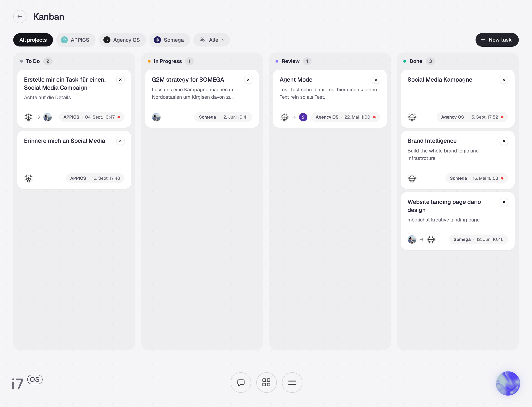Open the hamburger menu icon in bottom dock
Screen dimensions: 532x407
pyautogui.click(x=292, y=383)
